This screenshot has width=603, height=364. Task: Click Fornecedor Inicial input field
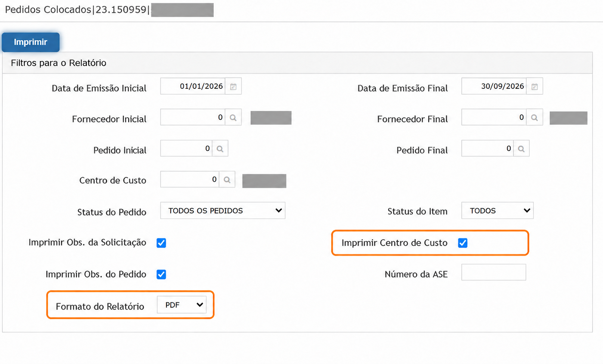click(193, 118)
